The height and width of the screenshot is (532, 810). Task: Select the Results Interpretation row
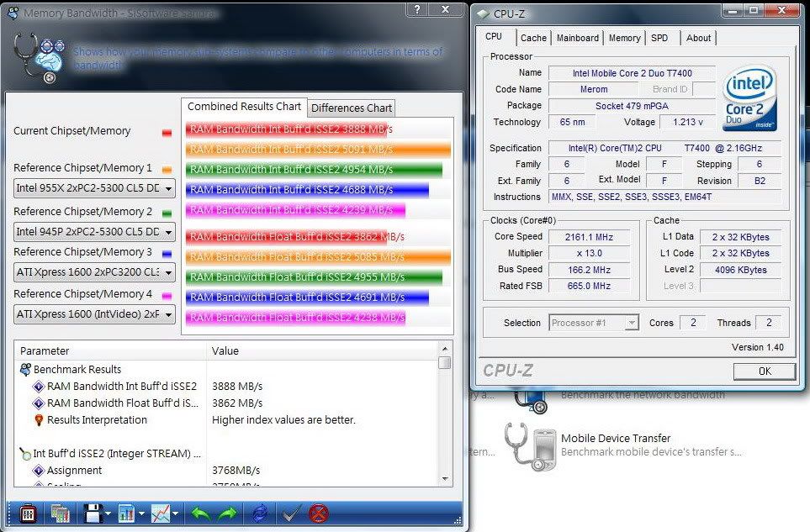coord(90,420)
